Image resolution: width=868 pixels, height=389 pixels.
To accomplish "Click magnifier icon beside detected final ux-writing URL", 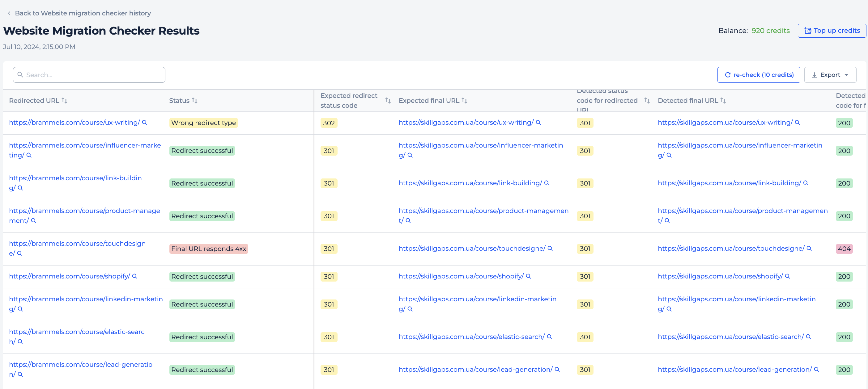I will 798,123.
